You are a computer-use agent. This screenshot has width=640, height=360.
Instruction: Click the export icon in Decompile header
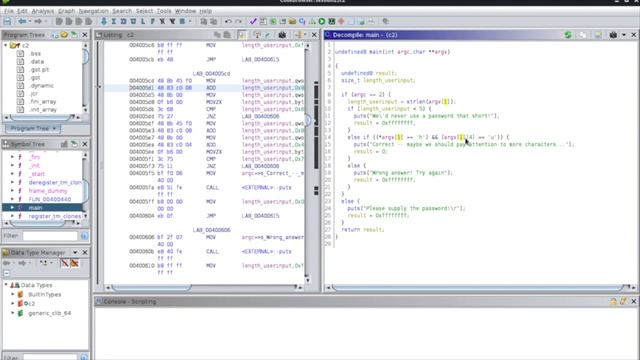[598, 35]
